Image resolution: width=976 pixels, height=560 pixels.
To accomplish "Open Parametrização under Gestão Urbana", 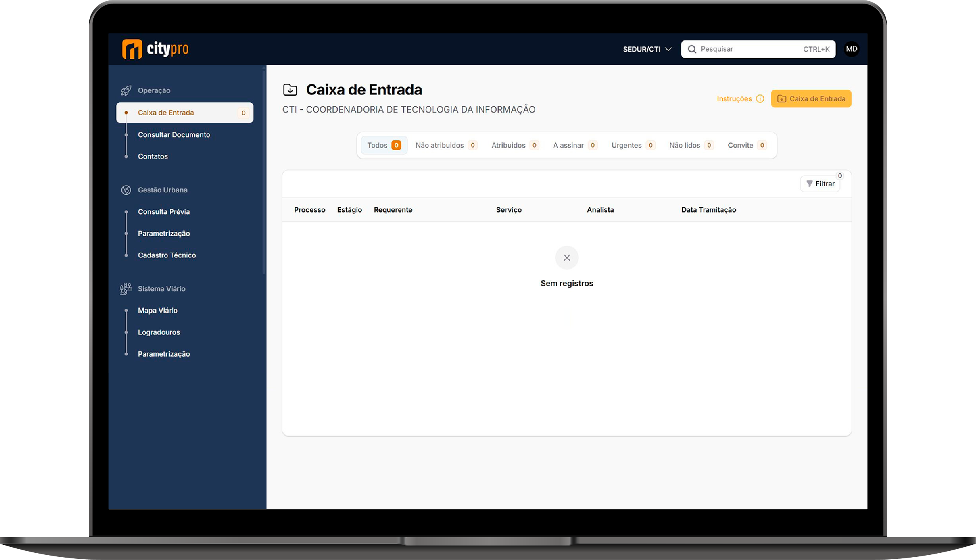I will [x=164, y=233].
